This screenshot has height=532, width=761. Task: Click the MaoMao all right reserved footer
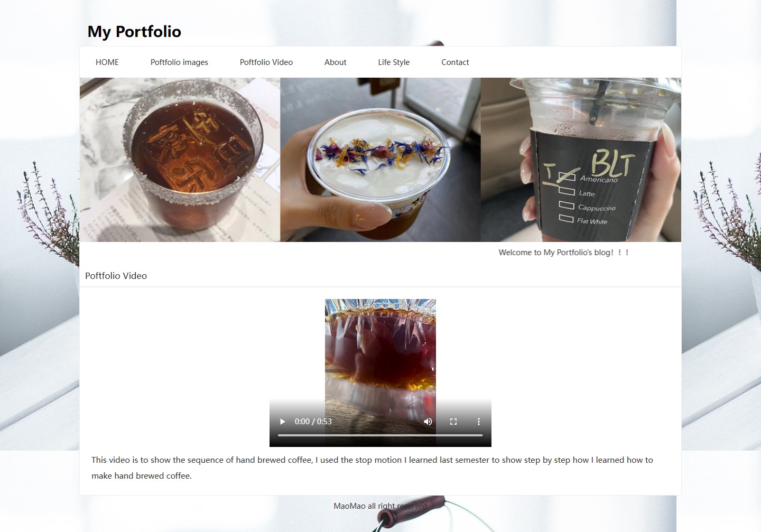[x=380, y=506]
